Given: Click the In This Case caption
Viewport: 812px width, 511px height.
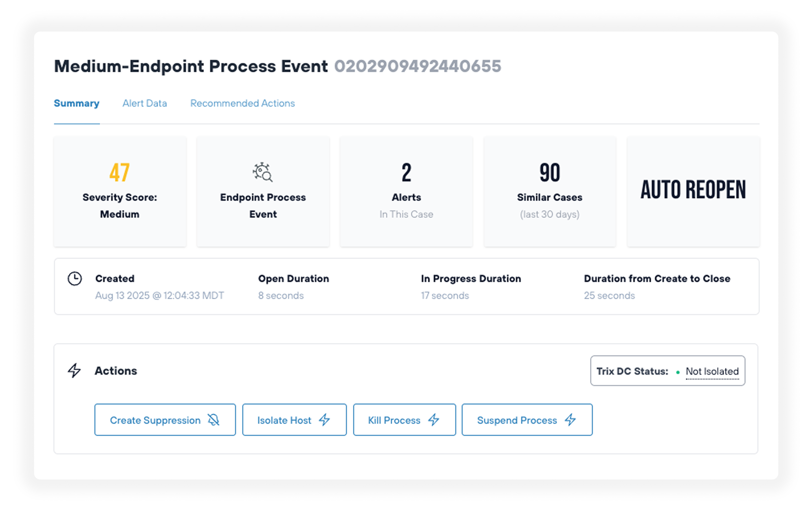Looking at the screenshot, I should [x=406, y=214].
